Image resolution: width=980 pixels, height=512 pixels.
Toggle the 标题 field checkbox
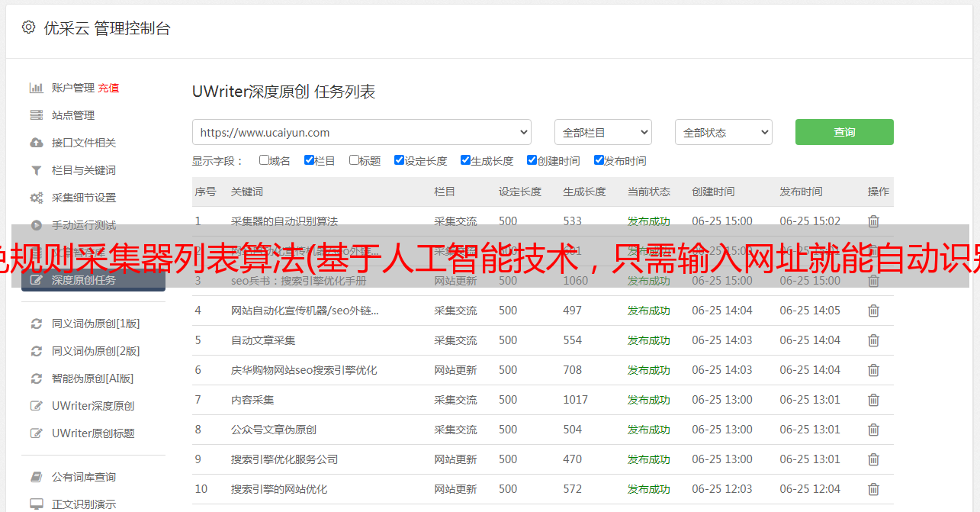coord(354,160)
